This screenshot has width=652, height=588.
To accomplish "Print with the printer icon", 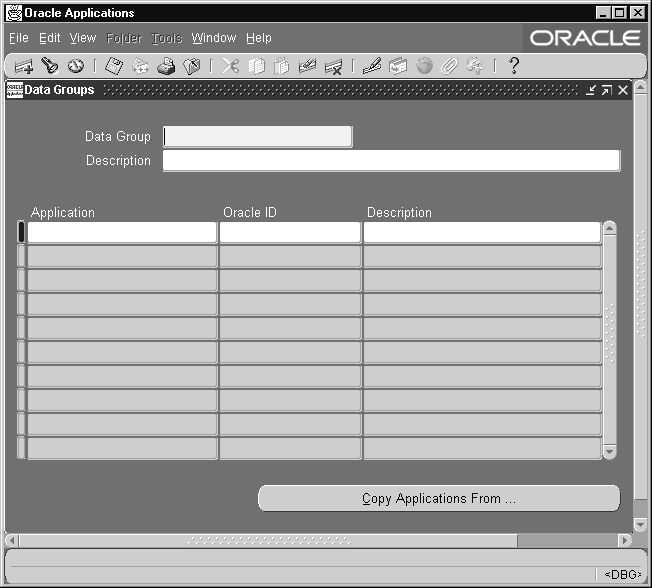I will tap(166, 66).
